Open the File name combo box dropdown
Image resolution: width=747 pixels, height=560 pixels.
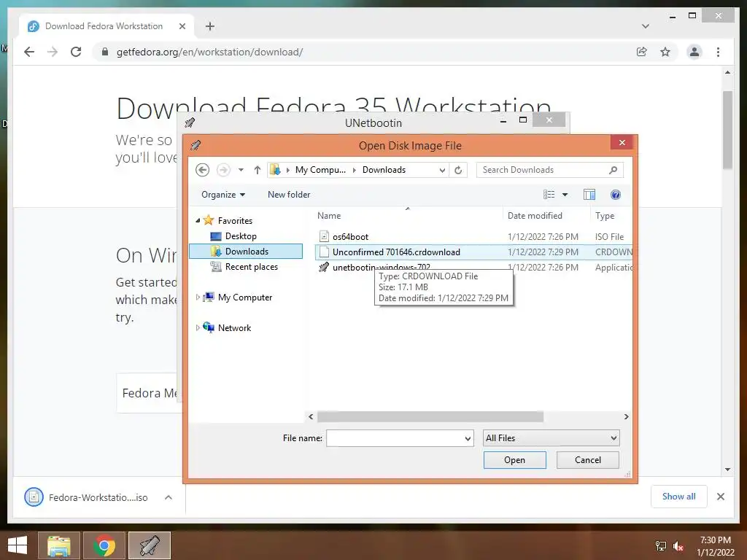[x=468, y=438]
